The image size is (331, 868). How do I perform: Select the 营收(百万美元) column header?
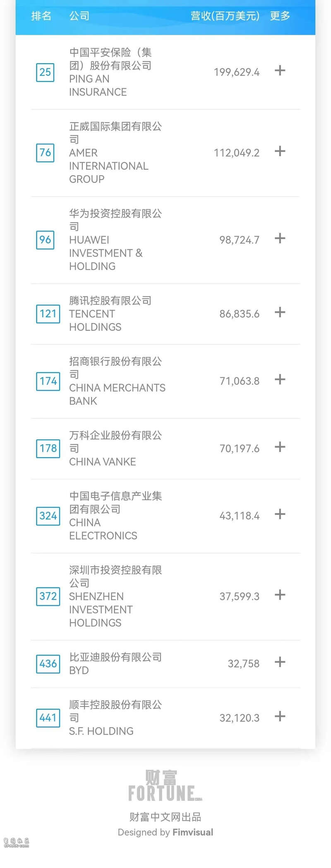point(225,16)
